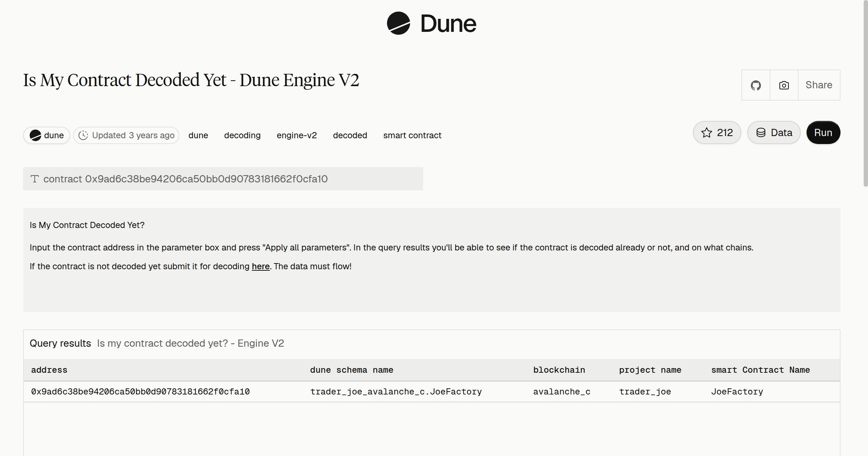Select the avalanche_c cell

tap(562, 392)
